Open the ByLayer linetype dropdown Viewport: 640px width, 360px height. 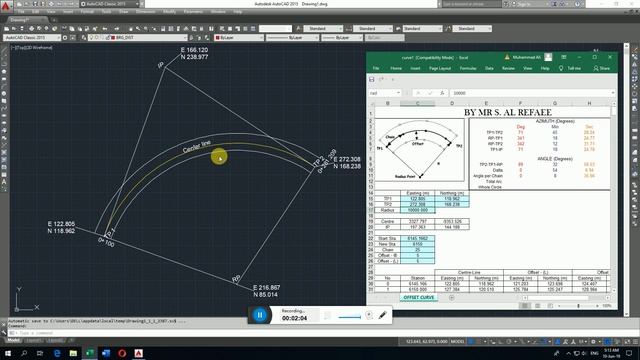(x=316, y=38)
